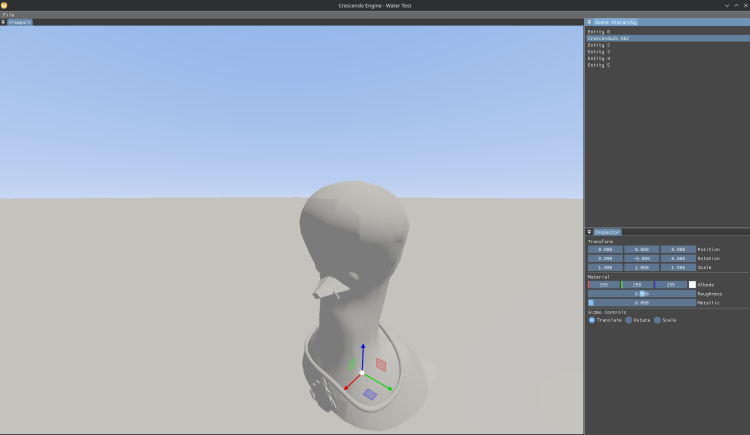The image size is (750, 435).
Task: Click the green plane handle of gizmo
Action: click(x=352, y=365)
